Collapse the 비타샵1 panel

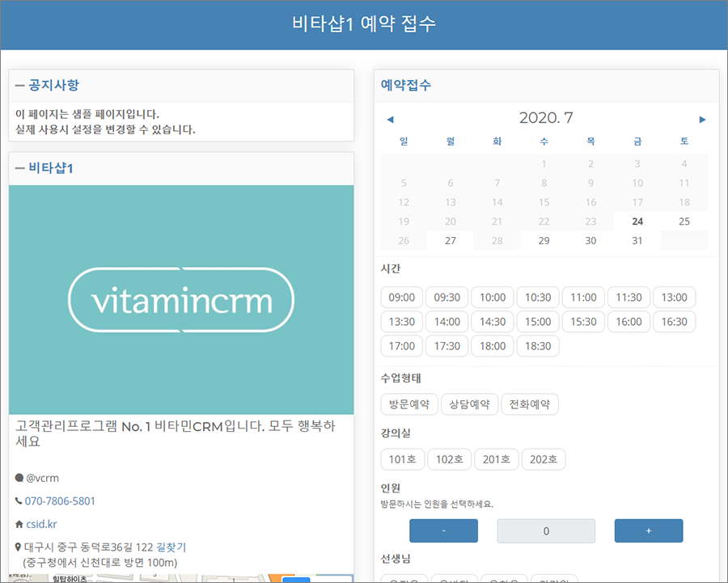click(x=19, y=168)
